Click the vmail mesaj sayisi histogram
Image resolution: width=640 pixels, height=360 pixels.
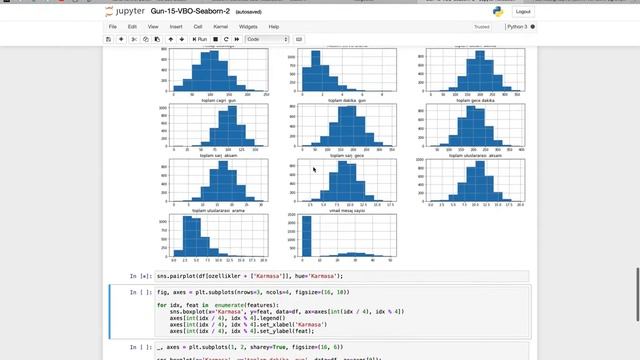pos(347,235)
